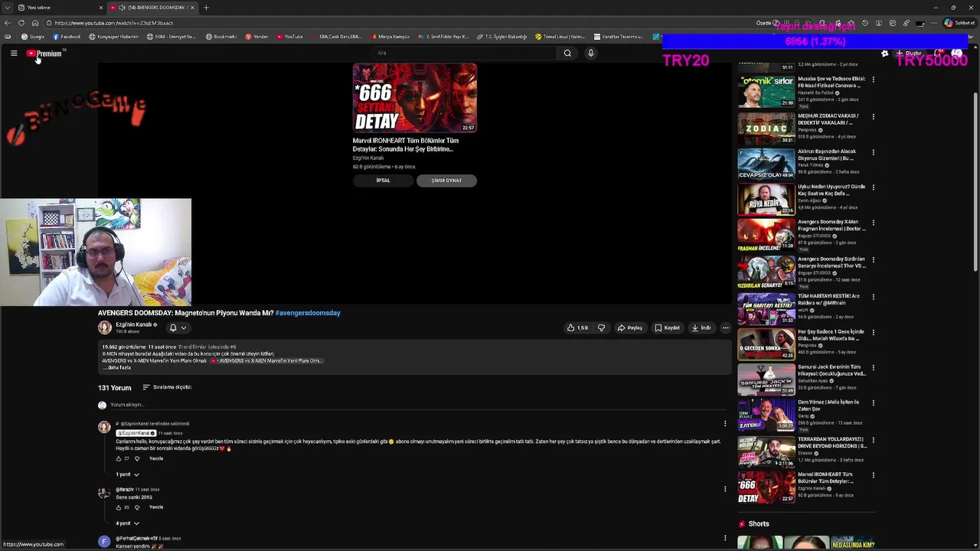Go back with the browser back arrow
This screenshot has width=980, height=551.
coord(8,23)
